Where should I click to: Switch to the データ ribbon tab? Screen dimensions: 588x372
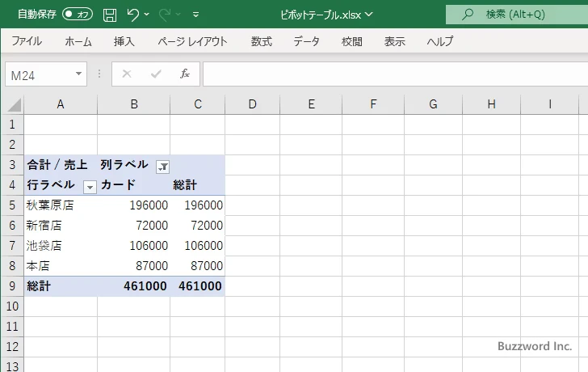tap(306, 41)
